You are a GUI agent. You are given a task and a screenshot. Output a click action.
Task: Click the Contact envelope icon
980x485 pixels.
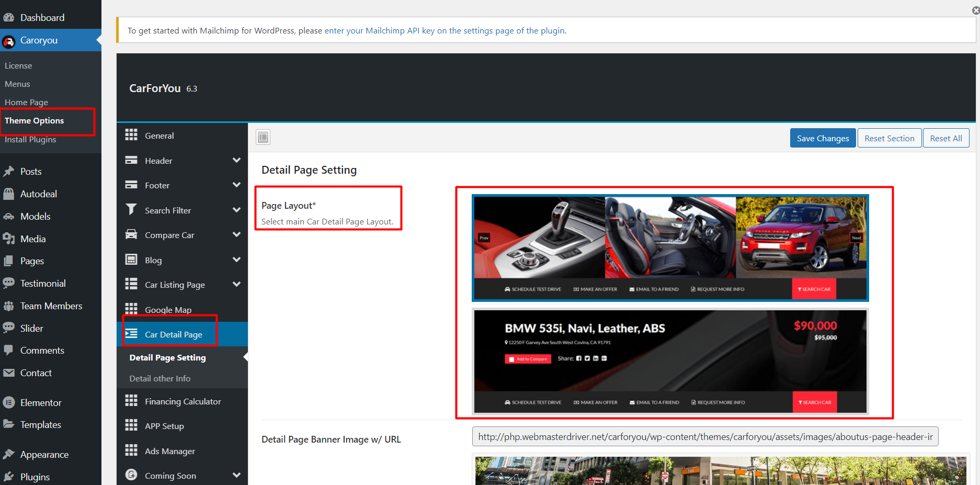tap(8, 373)
